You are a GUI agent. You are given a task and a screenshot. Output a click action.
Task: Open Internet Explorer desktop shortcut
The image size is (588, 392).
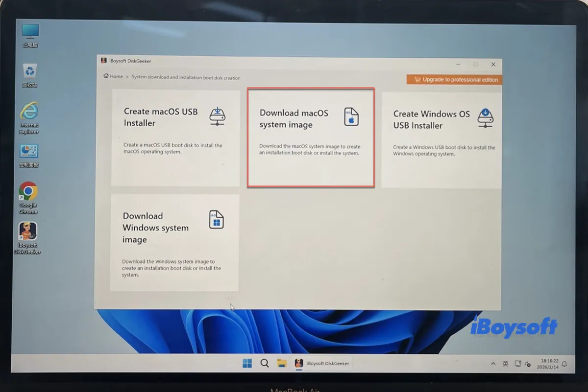click(29, 118)
